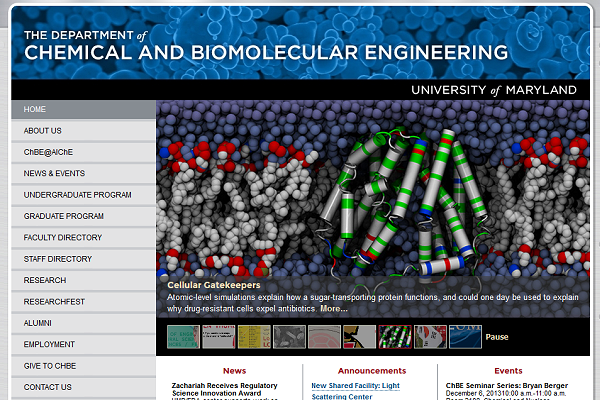The image size is (600, 400).
Task: Open ChBE Seminar Series: Bryan Berger event
Action: [507, 385]
